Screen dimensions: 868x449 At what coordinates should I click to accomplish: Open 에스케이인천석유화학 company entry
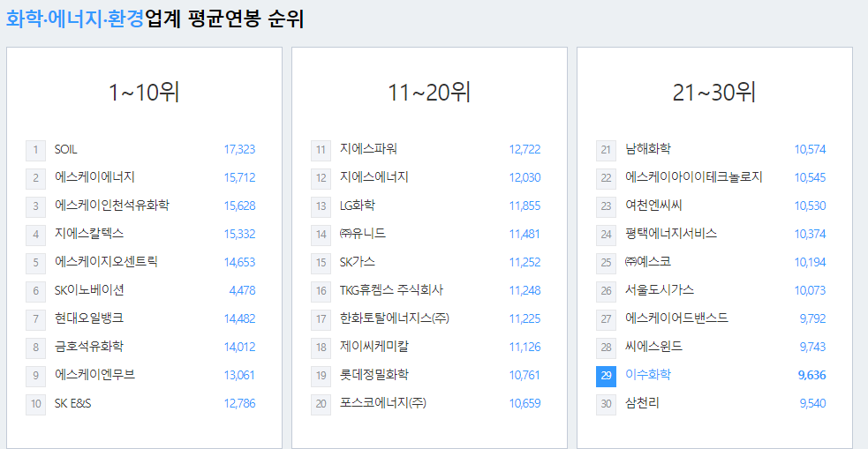pos(112,206)
